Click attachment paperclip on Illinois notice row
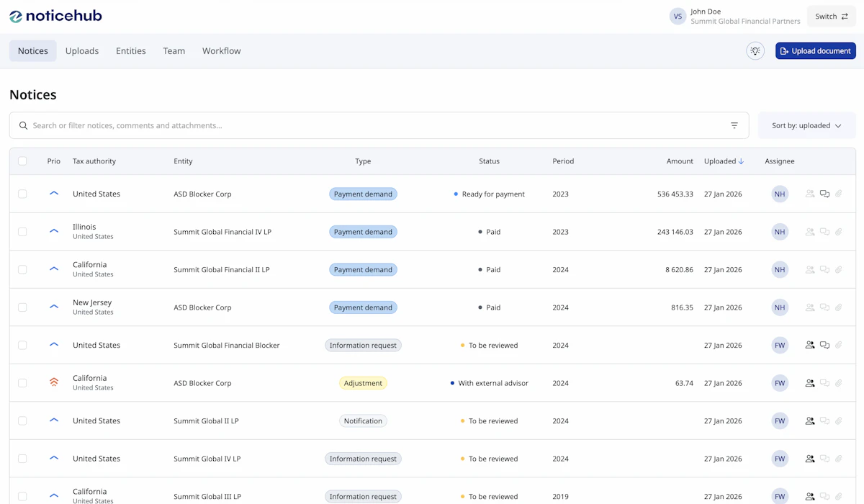864x504 pixels. [838, 232]
